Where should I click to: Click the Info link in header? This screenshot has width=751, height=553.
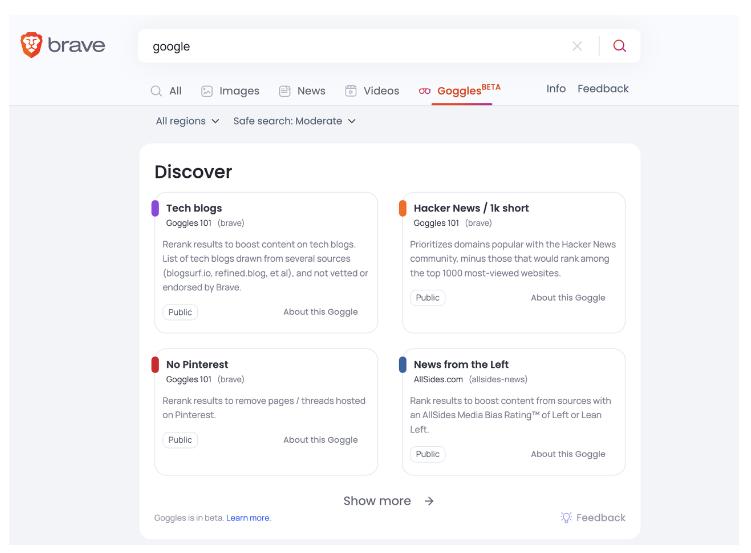(556, 89)
